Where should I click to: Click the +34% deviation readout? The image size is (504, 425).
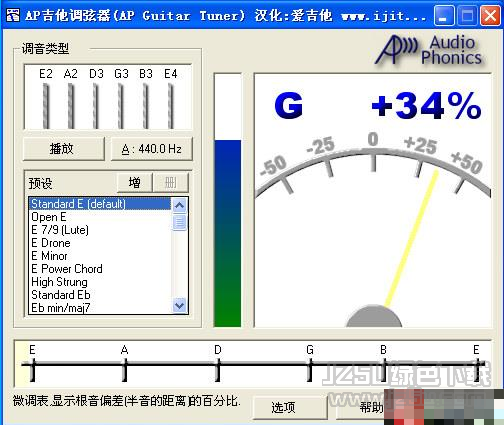coord(426,106)
